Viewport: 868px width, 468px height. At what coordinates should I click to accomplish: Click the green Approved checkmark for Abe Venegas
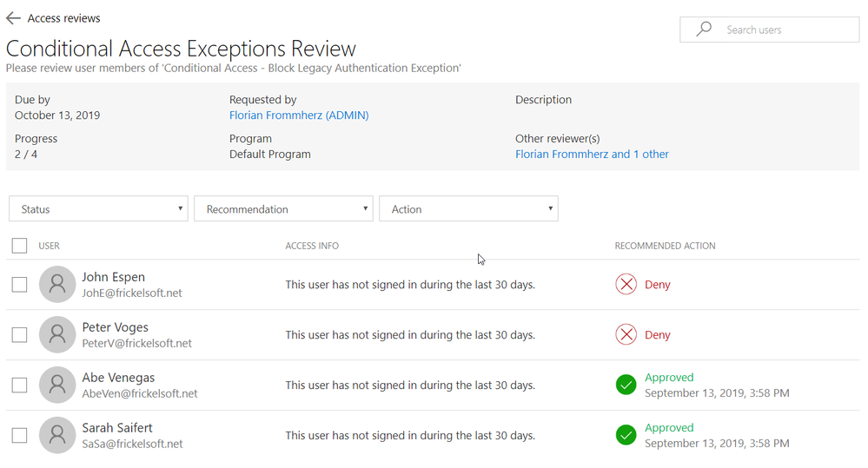pos(626,385)
